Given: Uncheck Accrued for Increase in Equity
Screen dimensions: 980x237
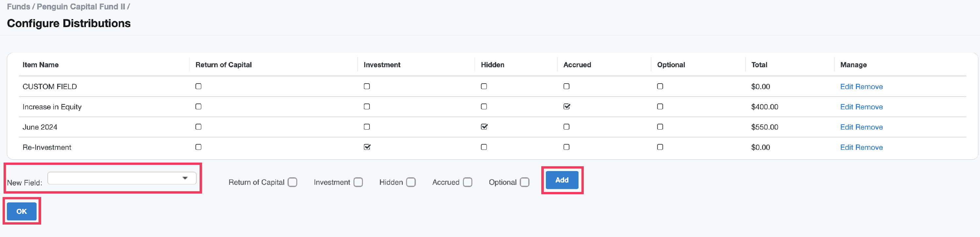Looking at the screenshot, I should [566, 106].
